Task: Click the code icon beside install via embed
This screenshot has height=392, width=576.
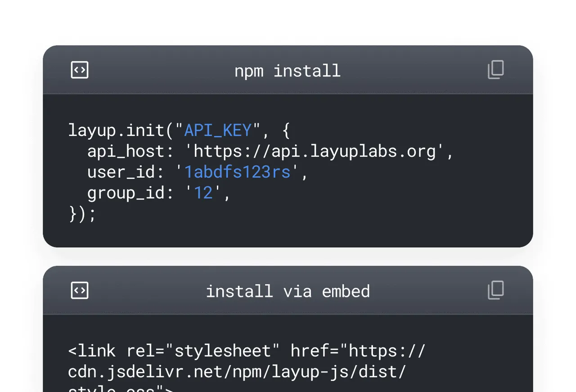Action: tap(80, 290)
